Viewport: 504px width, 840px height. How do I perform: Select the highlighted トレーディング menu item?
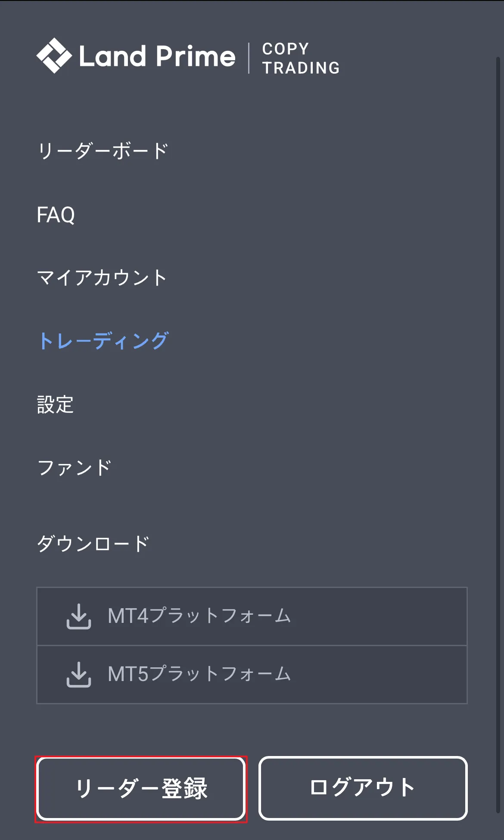pyautogui.click(x=103, y=341)
